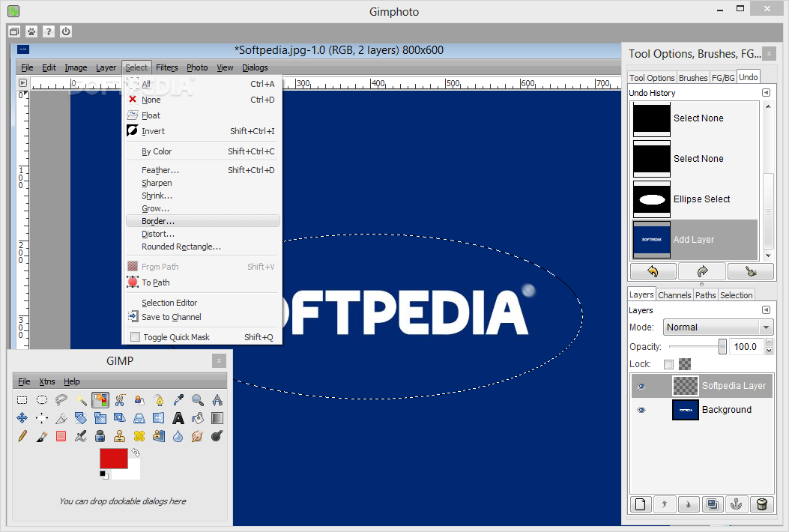Choose the Clone stamp tool
The height and width of the screenshot is (532, 789).
point(120,436)
